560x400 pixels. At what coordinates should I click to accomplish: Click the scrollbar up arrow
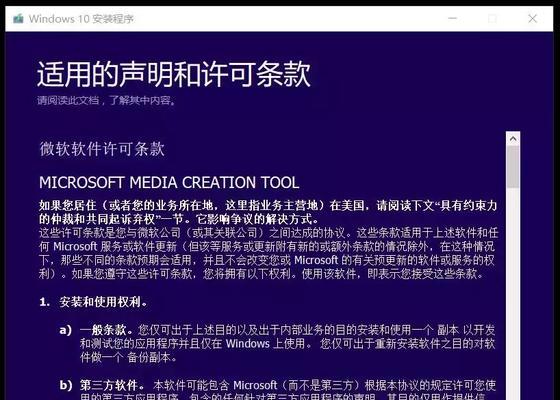(513, 139)
